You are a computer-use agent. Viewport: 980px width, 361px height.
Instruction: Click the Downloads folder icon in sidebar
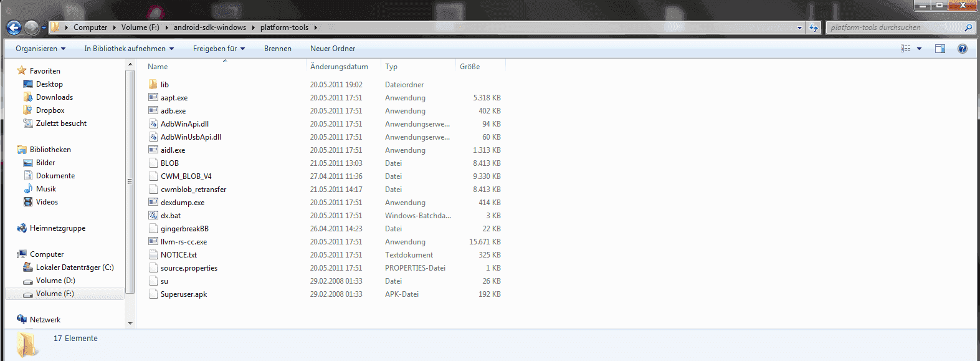click(x=28, y=97)
